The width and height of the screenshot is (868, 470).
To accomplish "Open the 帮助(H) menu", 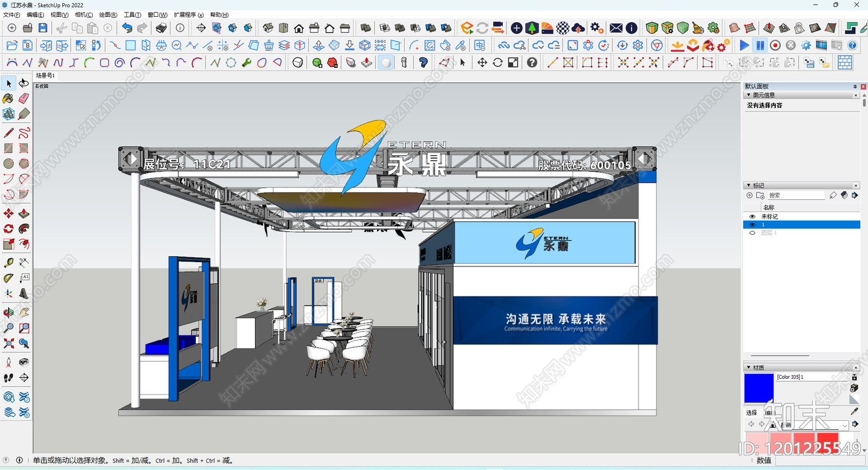I will point(219,15).
